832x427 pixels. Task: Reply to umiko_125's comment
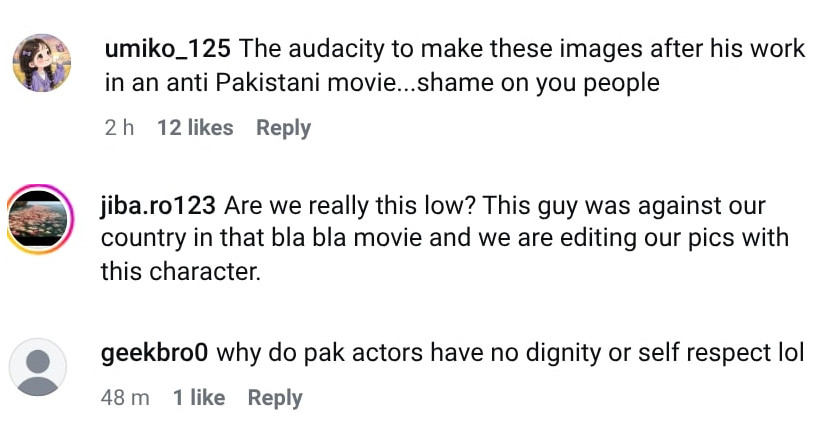pos(283,128)
